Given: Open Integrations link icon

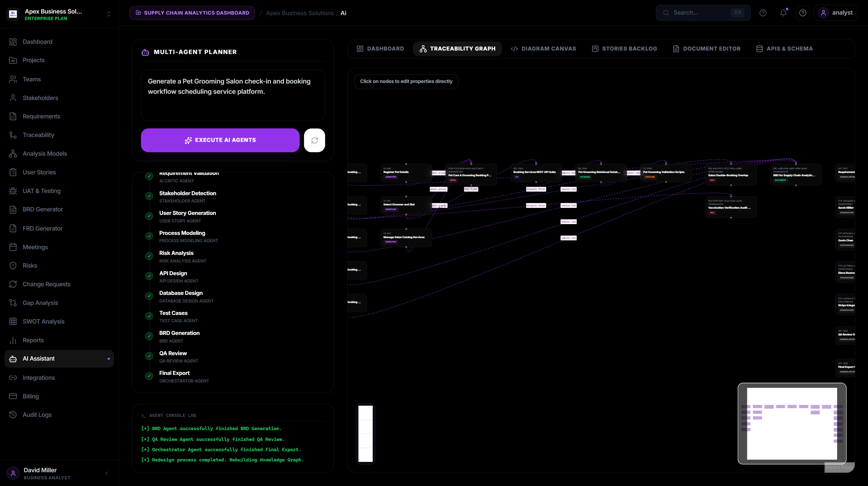Looking at the screenshot, I should [x=13, y=378].
